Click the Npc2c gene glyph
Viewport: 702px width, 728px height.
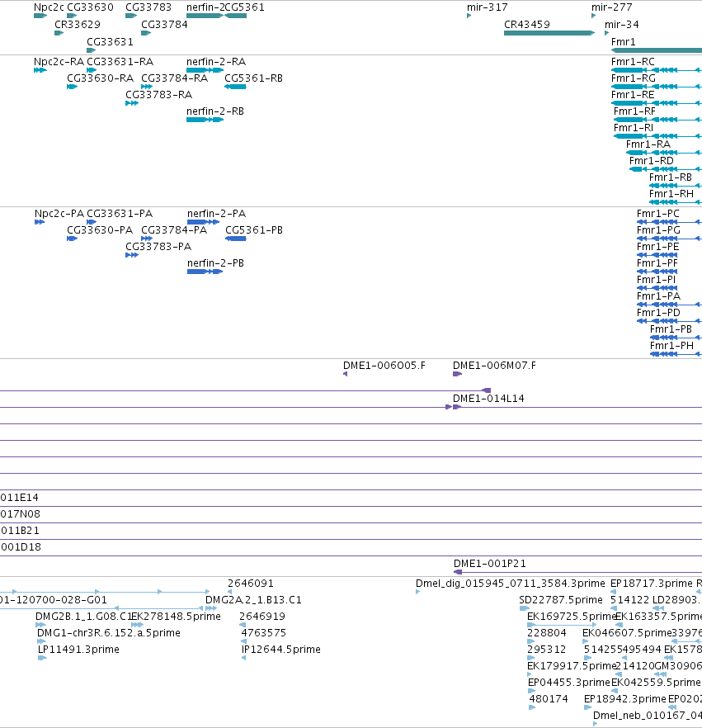click(x=40, y=16)
